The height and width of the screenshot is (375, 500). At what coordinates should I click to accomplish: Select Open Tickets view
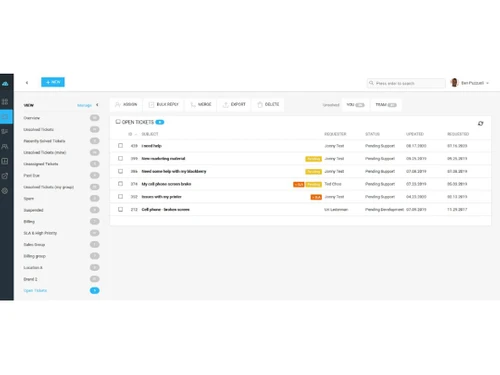point(61,291)
